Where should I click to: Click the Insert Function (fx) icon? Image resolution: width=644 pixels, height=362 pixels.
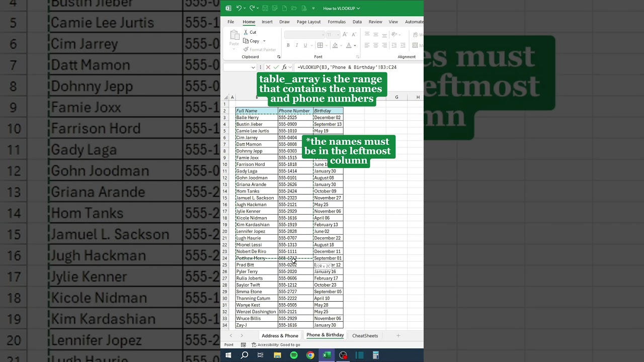(x=284, y=67)
